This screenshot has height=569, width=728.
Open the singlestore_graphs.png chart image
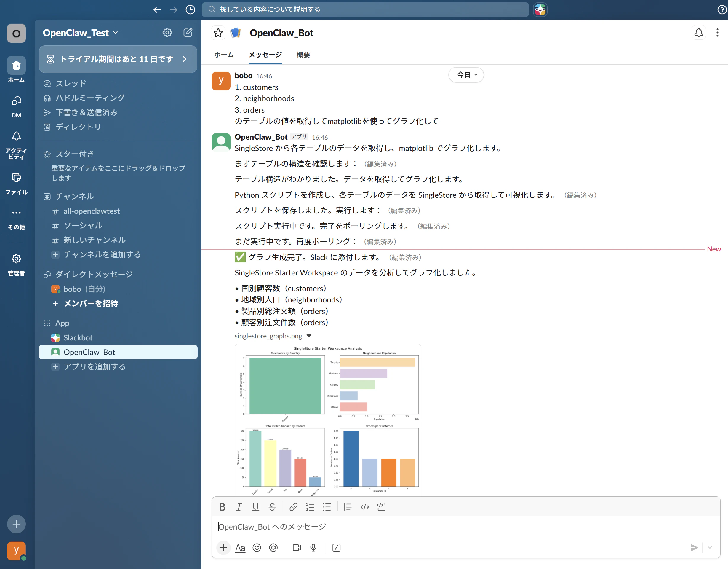coord(328,420)
